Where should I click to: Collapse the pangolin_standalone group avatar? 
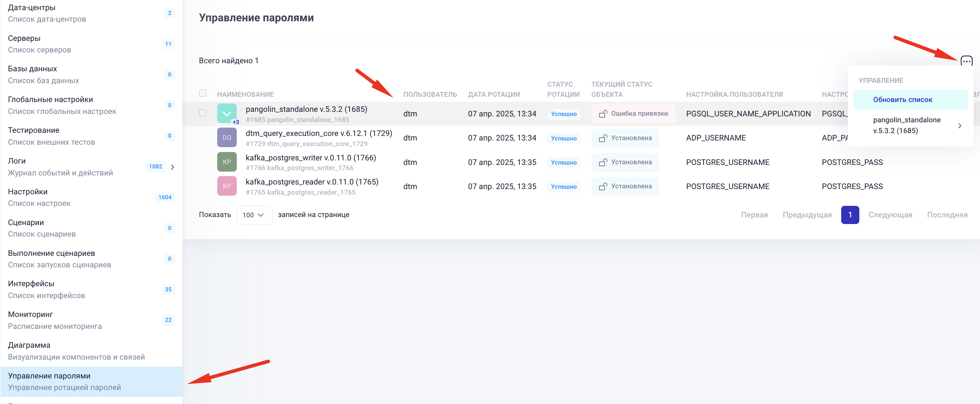[227, 113]
